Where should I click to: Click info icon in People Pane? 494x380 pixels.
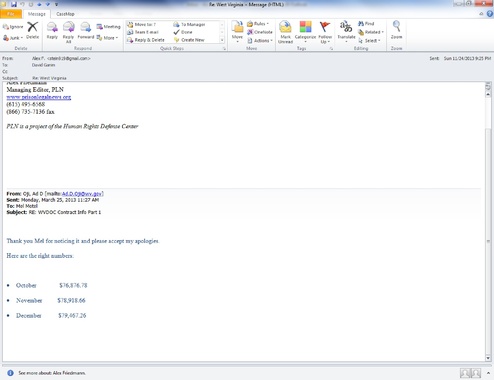tap(10, 373)
